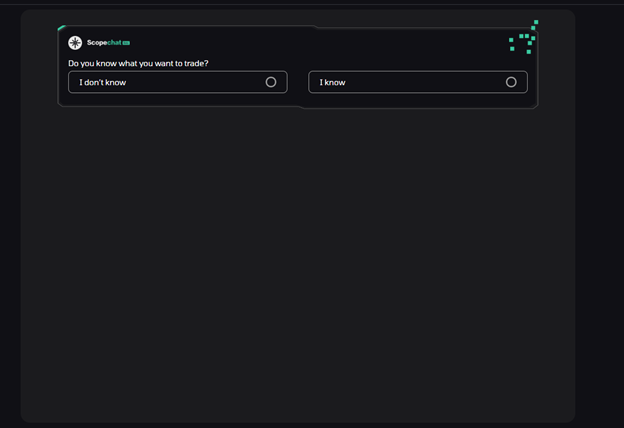Click the white "Scope" part of the name
The height and width of the screenshot is (428, 624).
coord(97,43)
